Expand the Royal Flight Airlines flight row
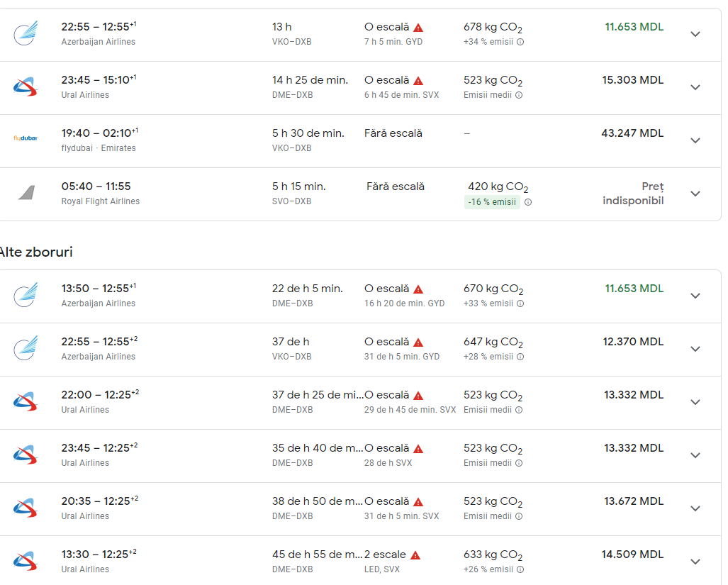Image resolution: width=728 pixels, height=585 pixels. click(x=695, y=194)
